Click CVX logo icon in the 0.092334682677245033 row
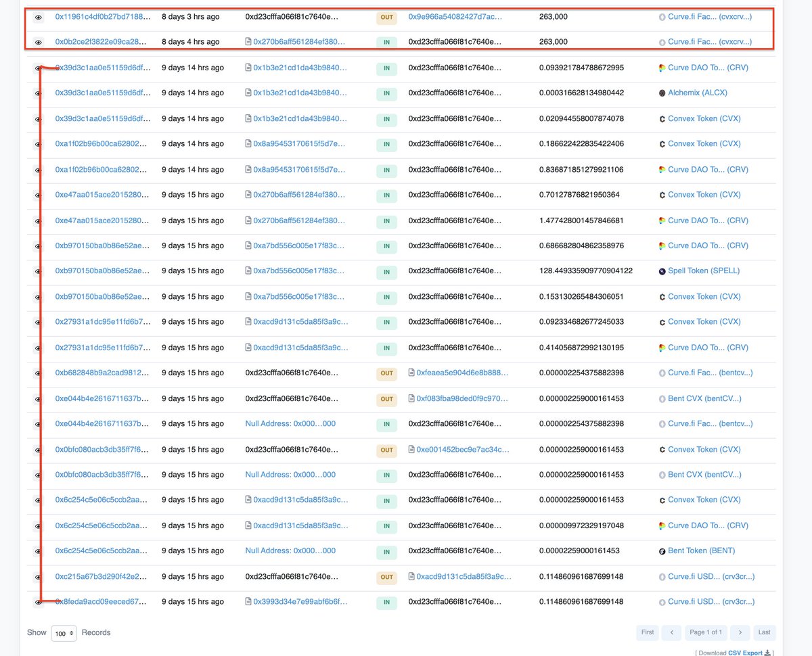The width and height of the screenshot is (812, 656). tap(662, 322)
